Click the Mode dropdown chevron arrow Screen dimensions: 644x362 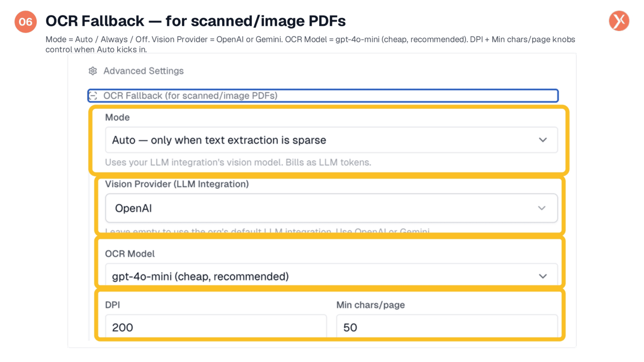coord(543,140)
